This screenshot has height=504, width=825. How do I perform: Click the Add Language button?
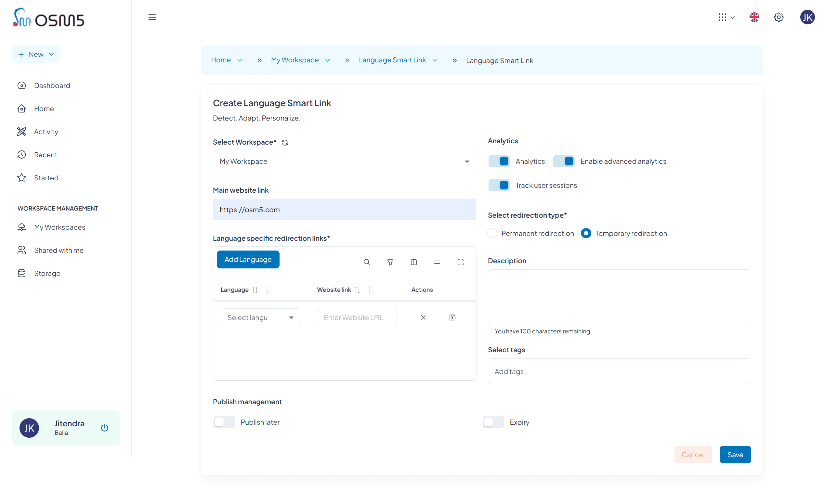248,259
